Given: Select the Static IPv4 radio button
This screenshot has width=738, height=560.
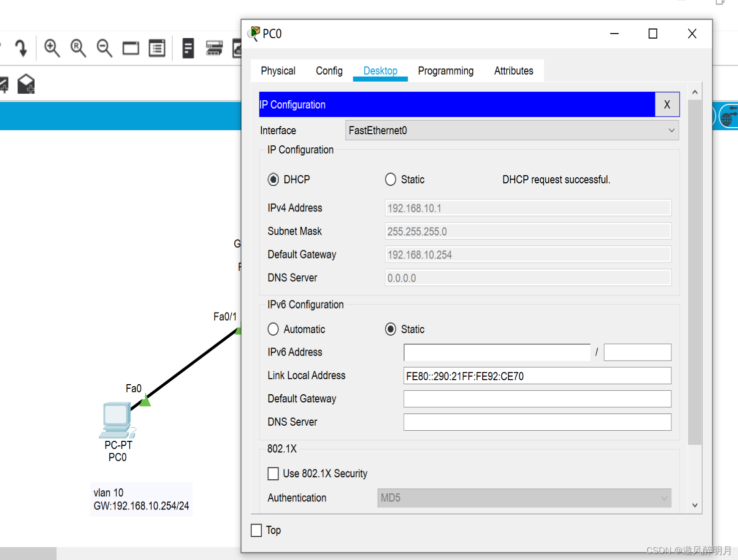Looking at the screenshot, I should tap(391, 179).
